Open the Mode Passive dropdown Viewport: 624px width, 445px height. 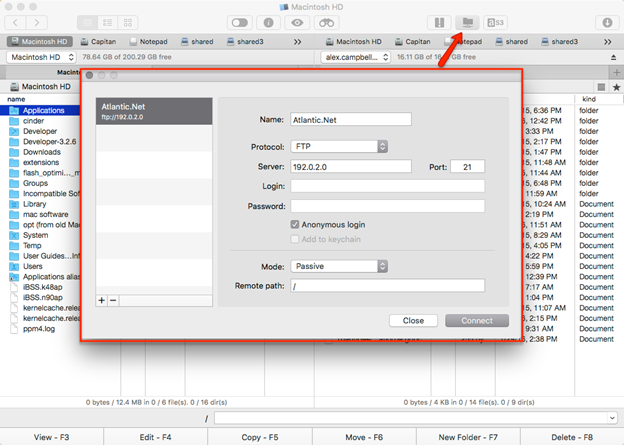click(x=339, y=266)
